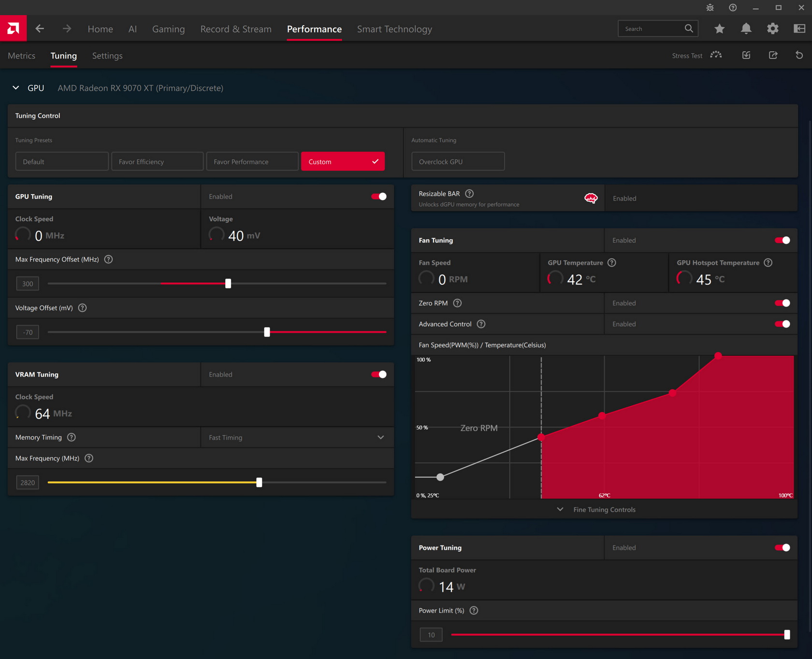Click the Voltage Offset slider handle
The image size is (812, 659).
coord(267,332)
